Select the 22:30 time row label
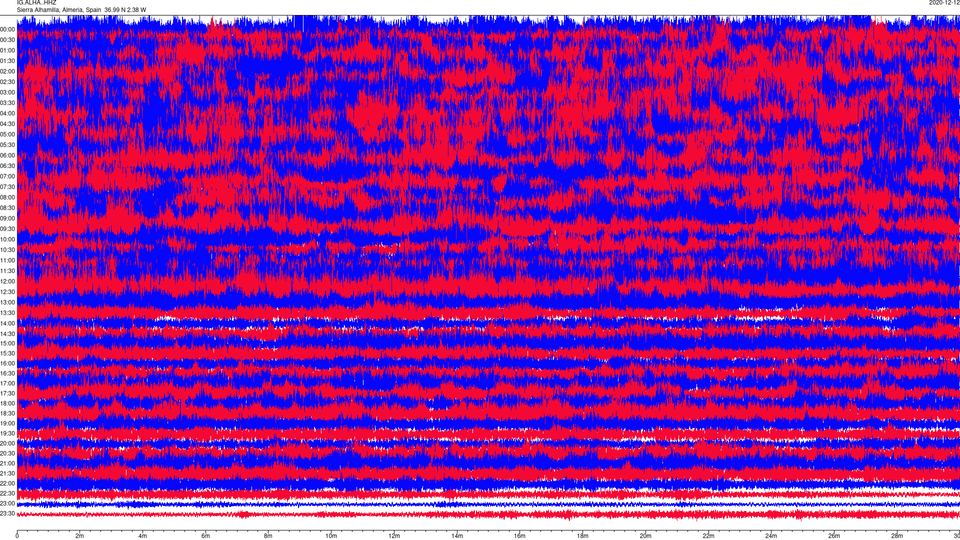Screen dimensions: 960x540 click(x=7, y=493)
